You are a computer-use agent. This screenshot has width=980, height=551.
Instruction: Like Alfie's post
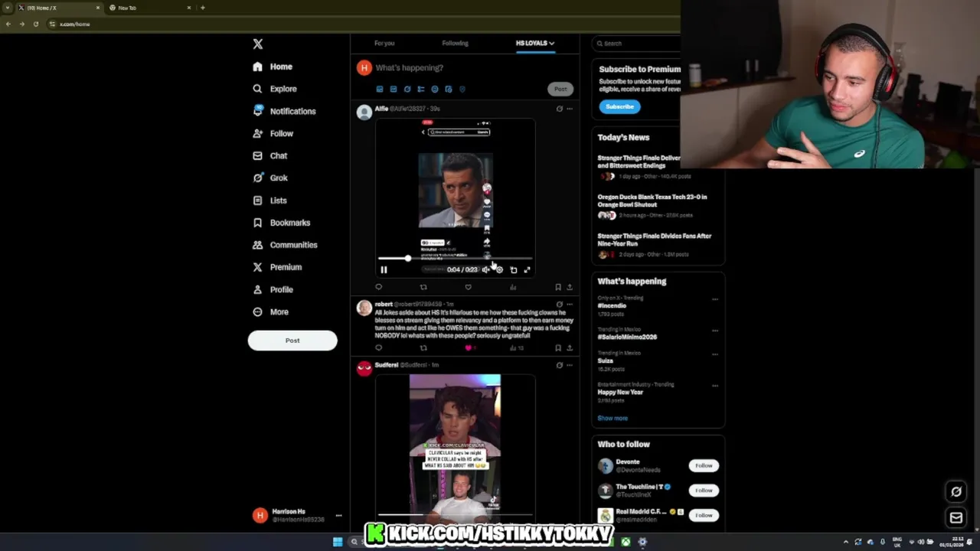468,287
